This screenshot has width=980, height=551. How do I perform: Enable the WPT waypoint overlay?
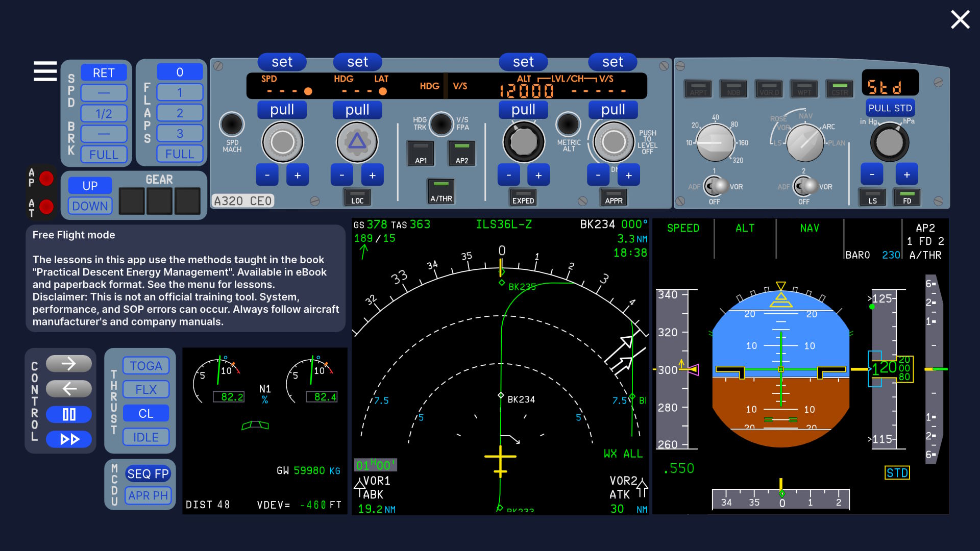click(804, 88)
